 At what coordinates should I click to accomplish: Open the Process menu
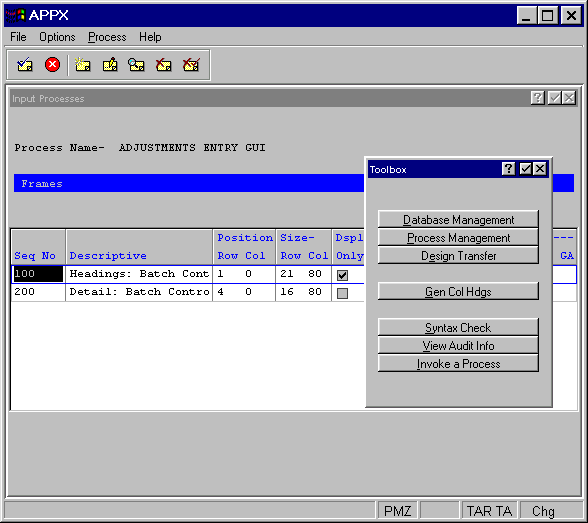coord(107,37)
